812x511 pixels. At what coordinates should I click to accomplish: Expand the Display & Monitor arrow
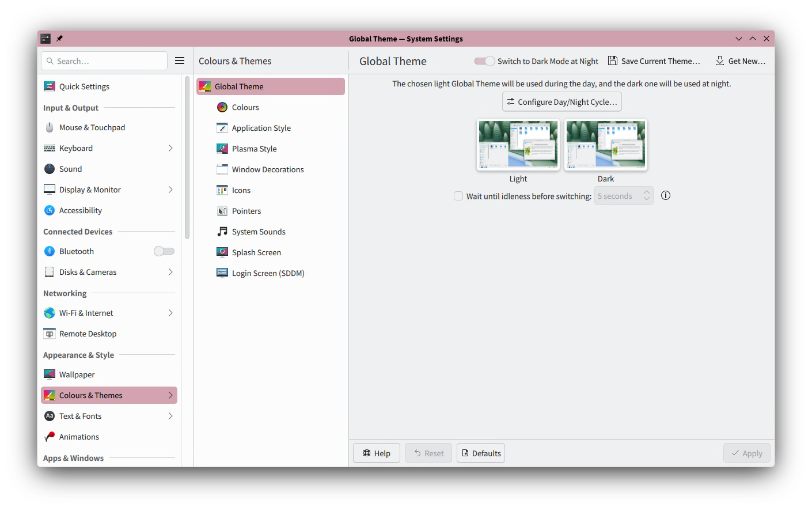coord(170,190)
